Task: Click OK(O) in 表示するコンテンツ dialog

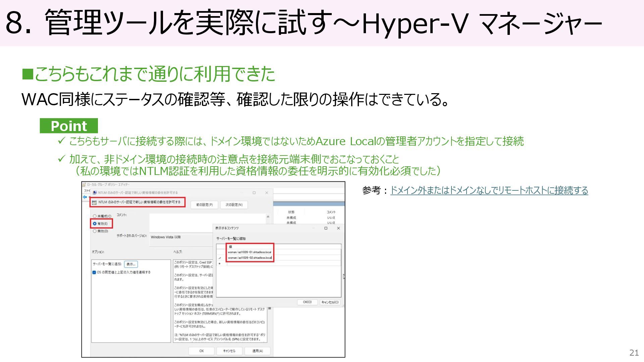Action: point(307,302)
